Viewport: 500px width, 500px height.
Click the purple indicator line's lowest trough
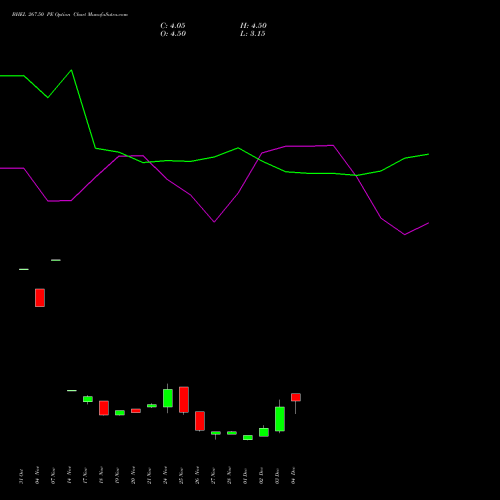[405, 235]
